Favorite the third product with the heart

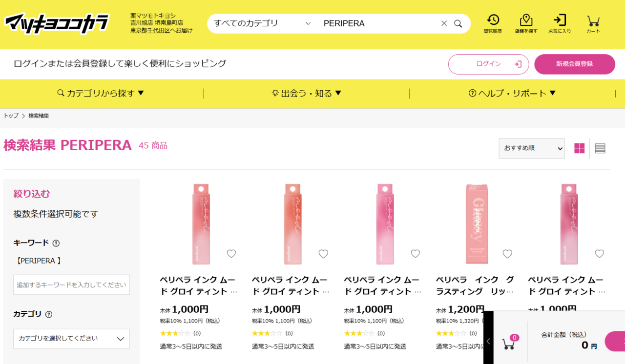click(x=416, y=254)
